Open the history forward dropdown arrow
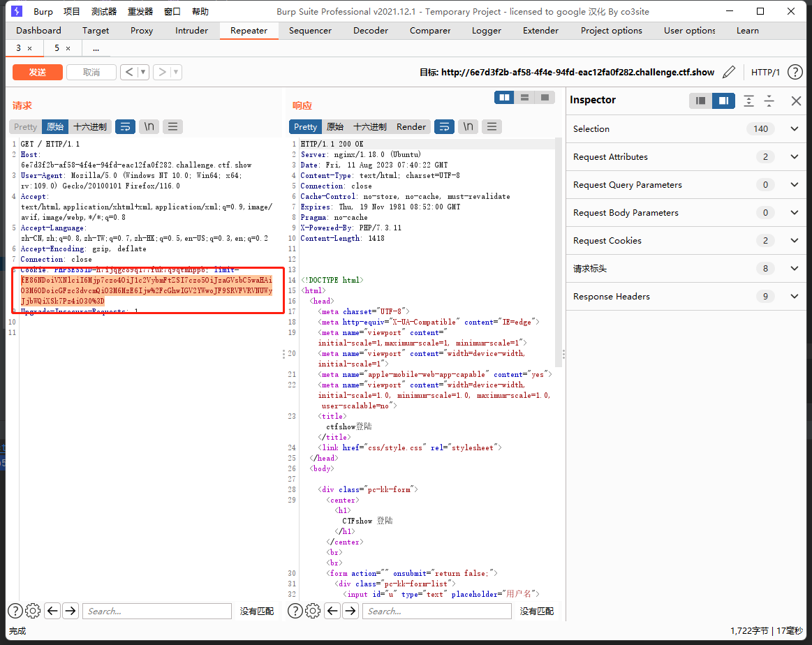This screenshot has height=645, width=812. coord(176,72)
